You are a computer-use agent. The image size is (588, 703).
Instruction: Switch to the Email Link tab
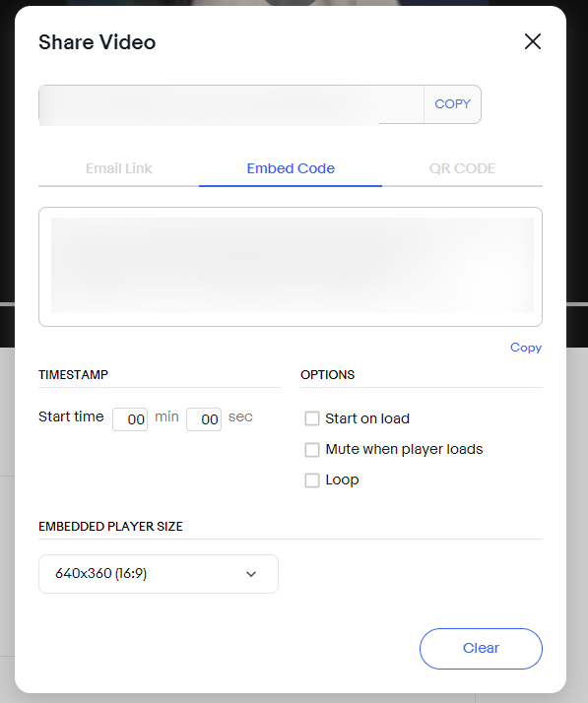click(x=119, y=168)
